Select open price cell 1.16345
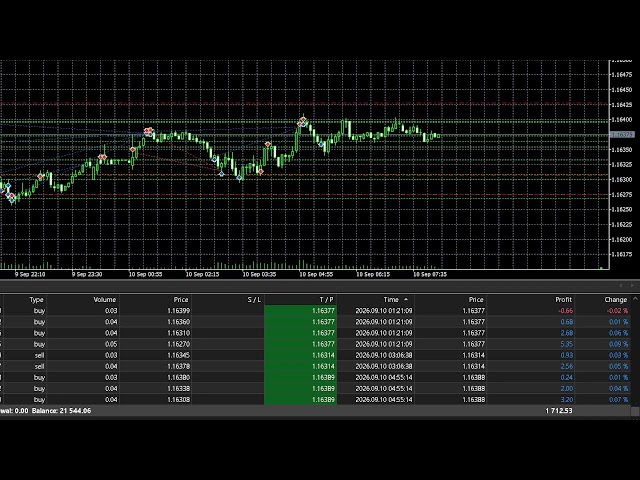640x480 pixels. coord(178,355)
